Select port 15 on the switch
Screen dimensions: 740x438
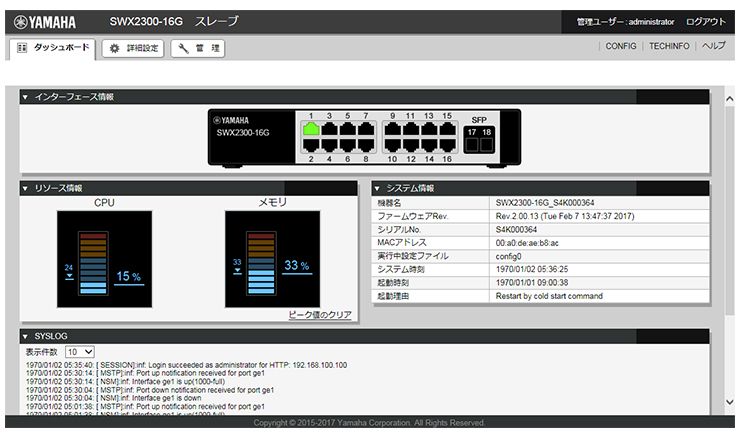point(447,128)
